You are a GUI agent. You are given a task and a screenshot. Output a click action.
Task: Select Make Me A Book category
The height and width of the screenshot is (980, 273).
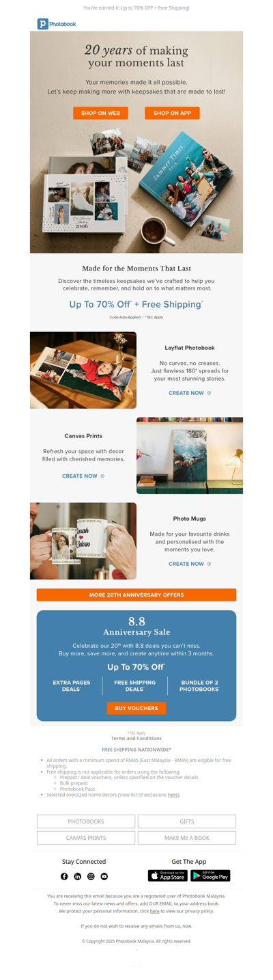[x=187, y=838]
